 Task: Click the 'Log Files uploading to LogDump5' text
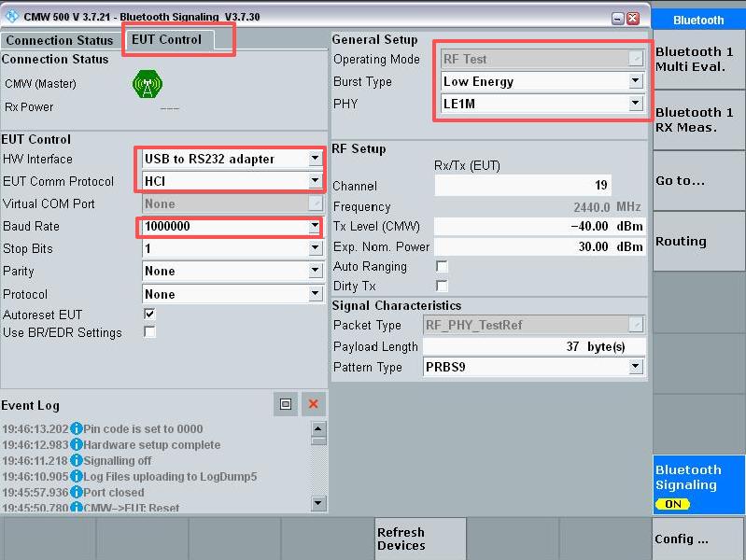170,476
